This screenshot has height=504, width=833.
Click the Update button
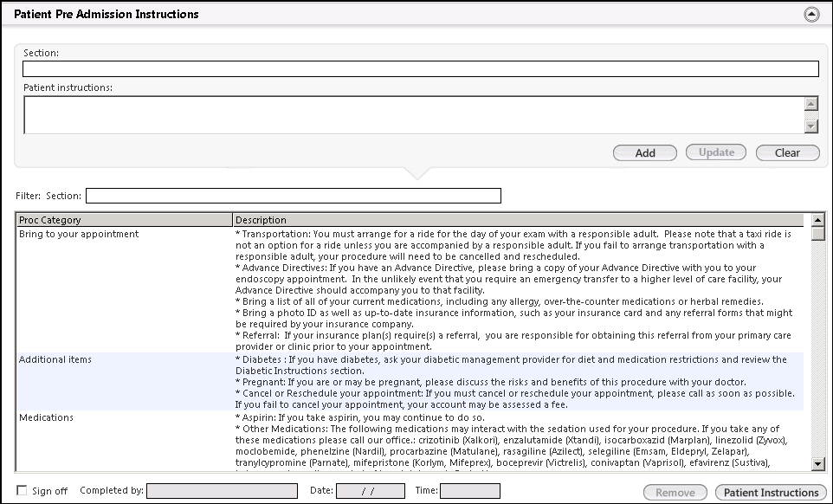pyautogui.click(x=716, y=152)
